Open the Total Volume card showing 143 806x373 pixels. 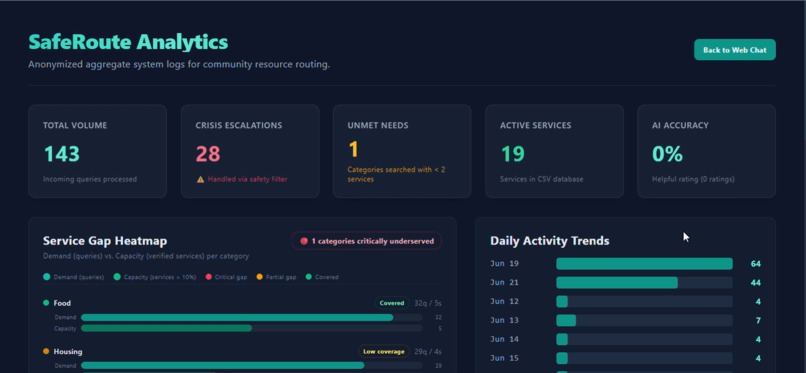tap(97, 151)
